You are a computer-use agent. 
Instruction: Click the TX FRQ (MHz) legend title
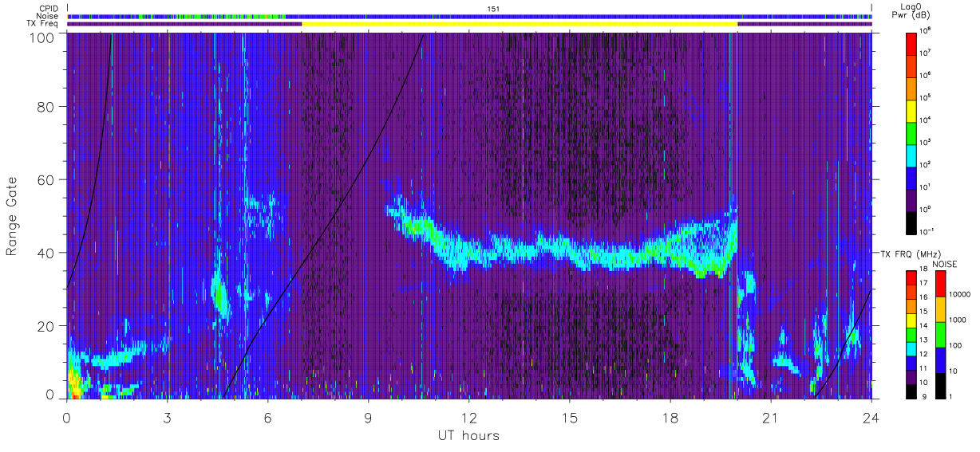[911, 254]
